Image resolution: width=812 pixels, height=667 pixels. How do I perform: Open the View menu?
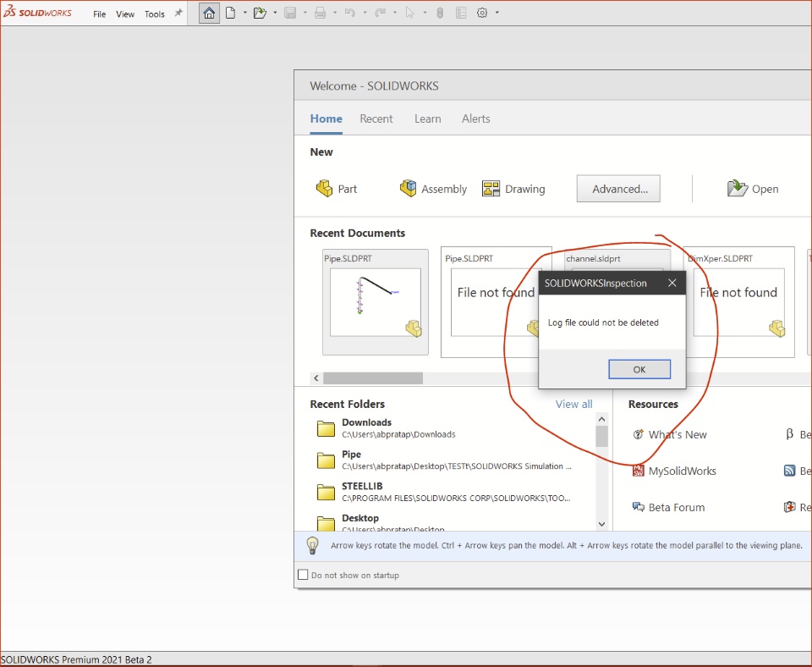pos(125,14)
